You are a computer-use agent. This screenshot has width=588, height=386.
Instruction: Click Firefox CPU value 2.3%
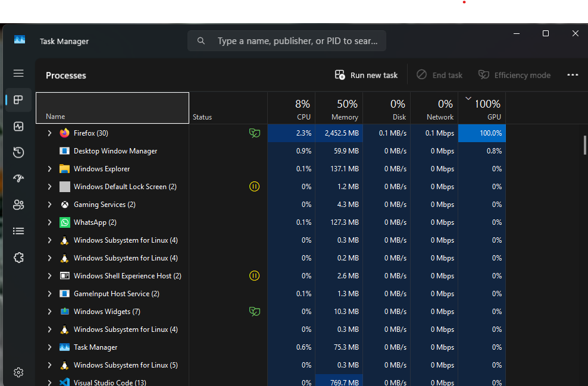[x=292, y=133]
